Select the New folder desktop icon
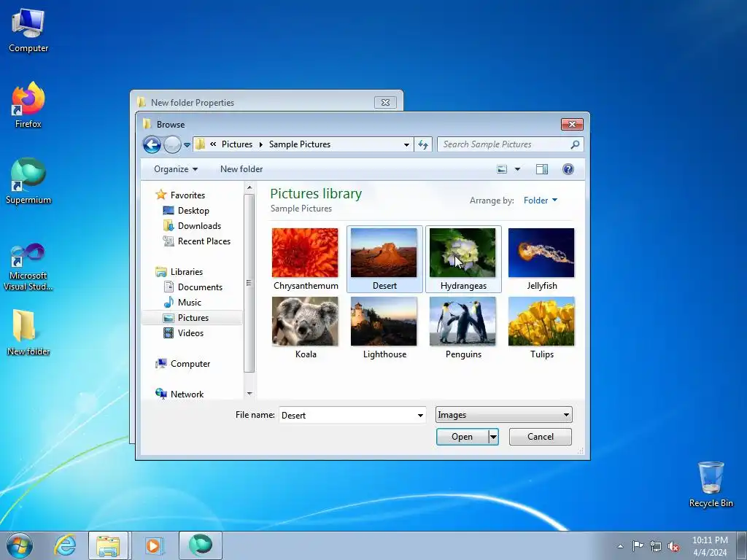Screen dimensions: 747x560 (28, 332)
